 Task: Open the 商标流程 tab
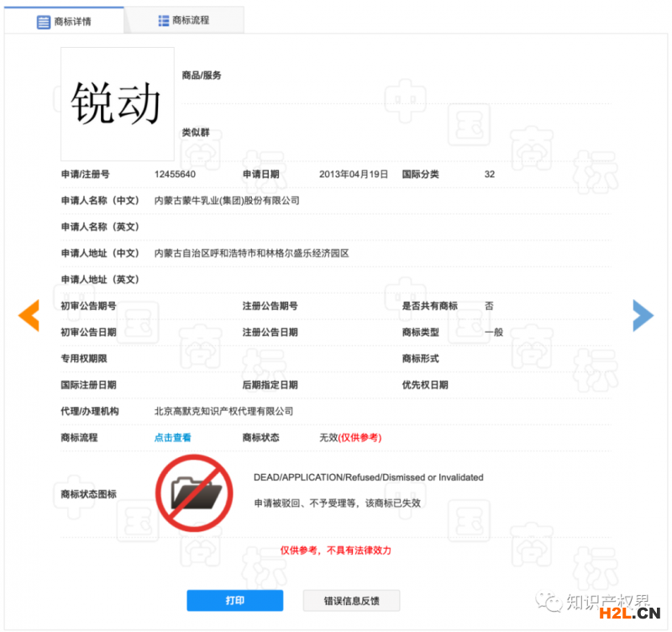183,20
